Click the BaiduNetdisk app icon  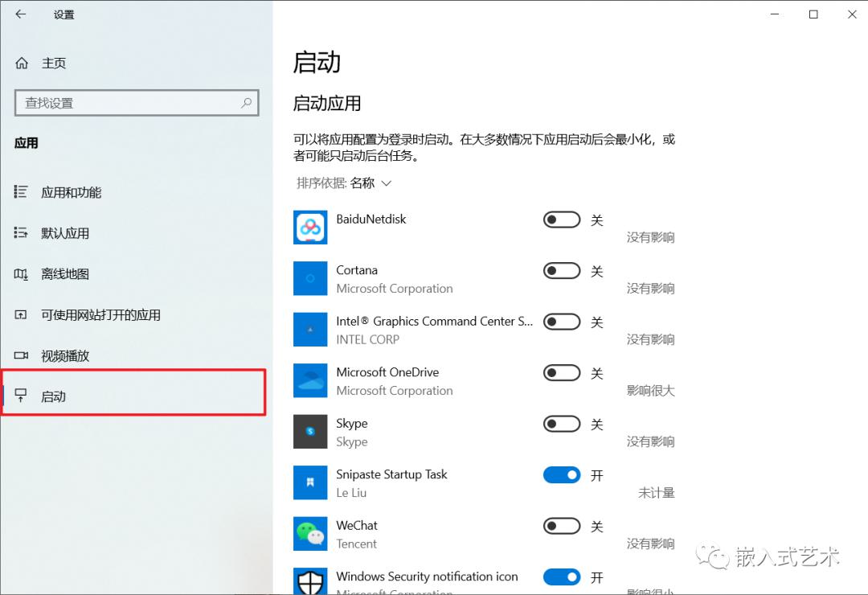point(310,228)
